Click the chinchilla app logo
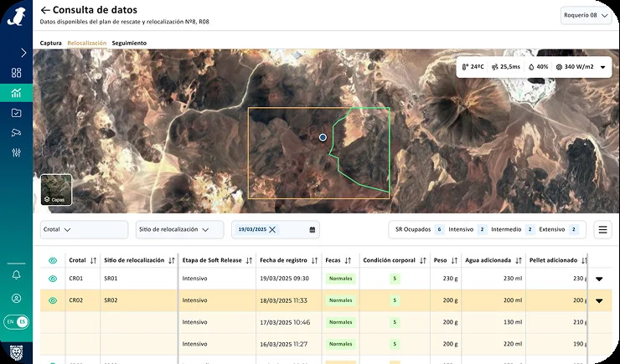Viewport: 620px width, 364px height. [16, 17]
